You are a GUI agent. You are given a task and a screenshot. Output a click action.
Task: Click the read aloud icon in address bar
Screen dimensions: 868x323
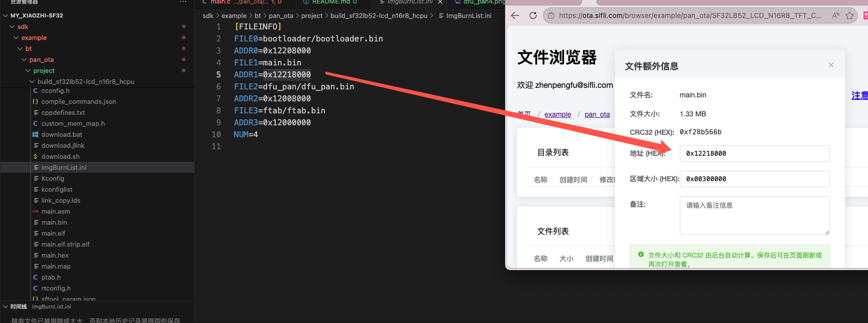tap(835, 15)
